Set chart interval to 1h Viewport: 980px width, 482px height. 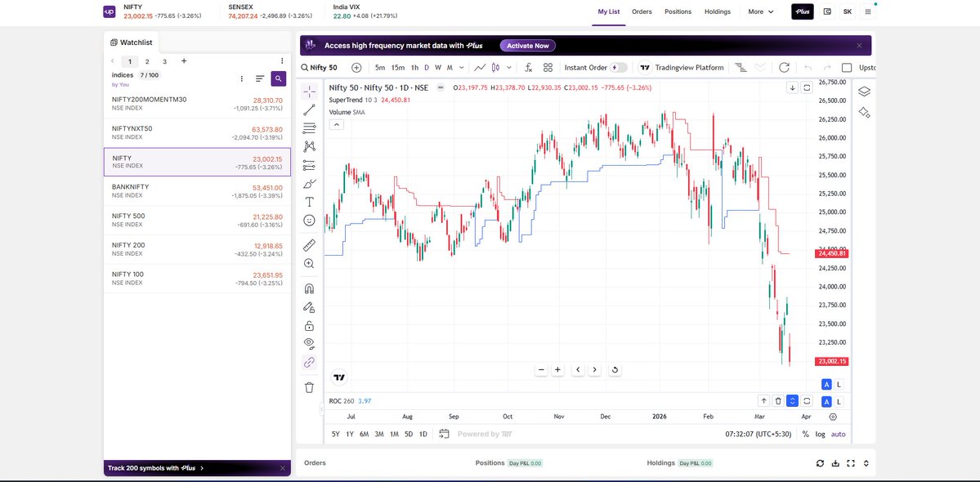[414, 68]
